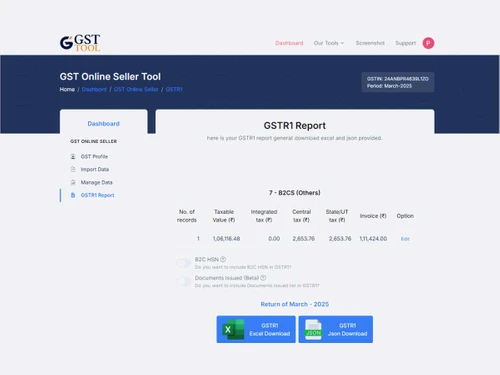
Task: Click invoice value 1,11,424.00 cell
Action: (x=373, y=239)
